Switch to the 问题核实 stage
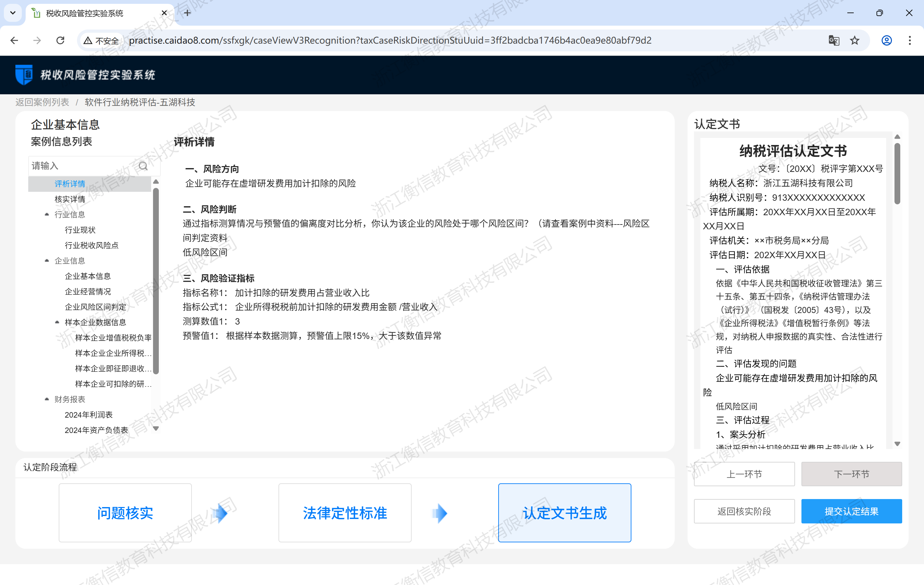The image size is (924, 585). [x=125, y=513]
